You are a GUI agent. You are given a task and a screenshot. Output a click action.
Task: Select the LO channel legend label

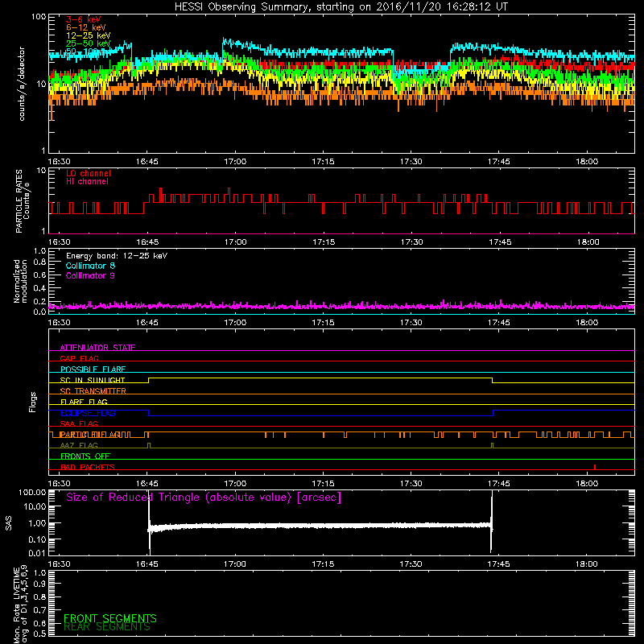click(89, 173)
